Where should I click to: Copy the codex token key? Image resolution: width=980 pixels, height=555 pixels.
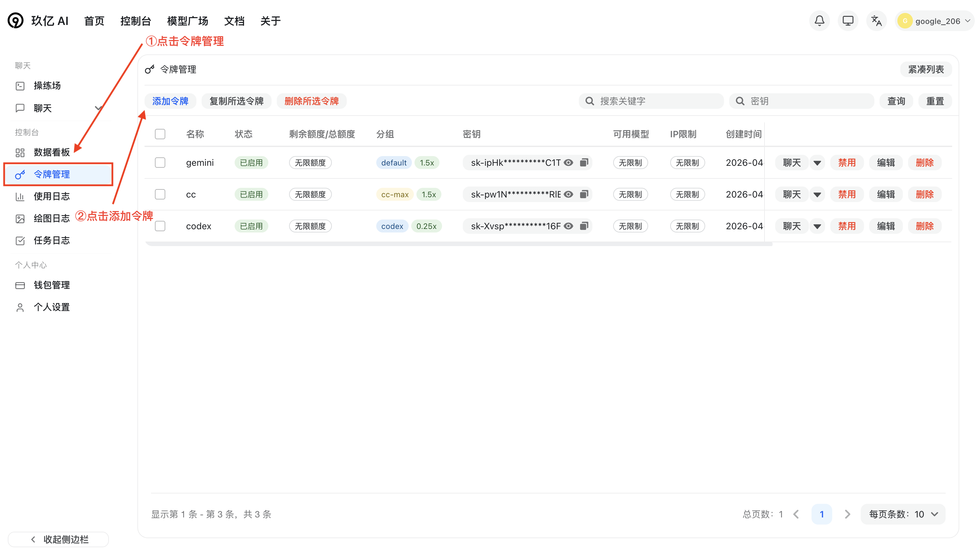pyautogui.click(x=584, y=226)
